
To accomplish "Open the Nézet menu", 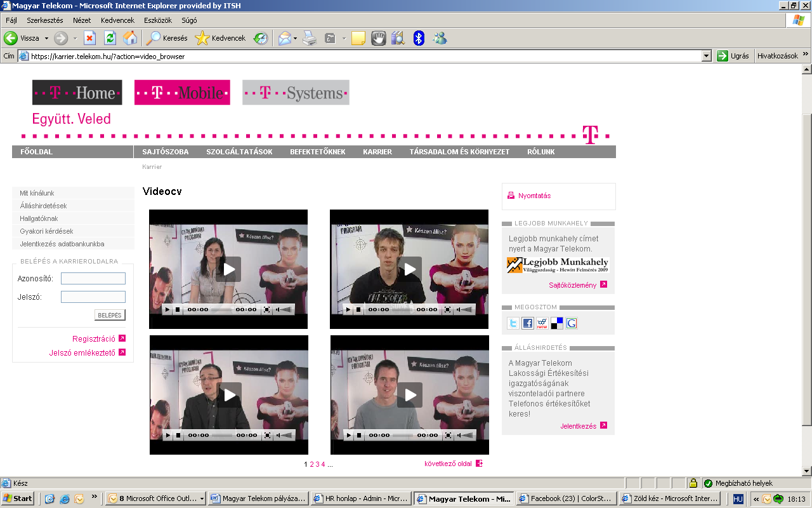I will [82, 20].
